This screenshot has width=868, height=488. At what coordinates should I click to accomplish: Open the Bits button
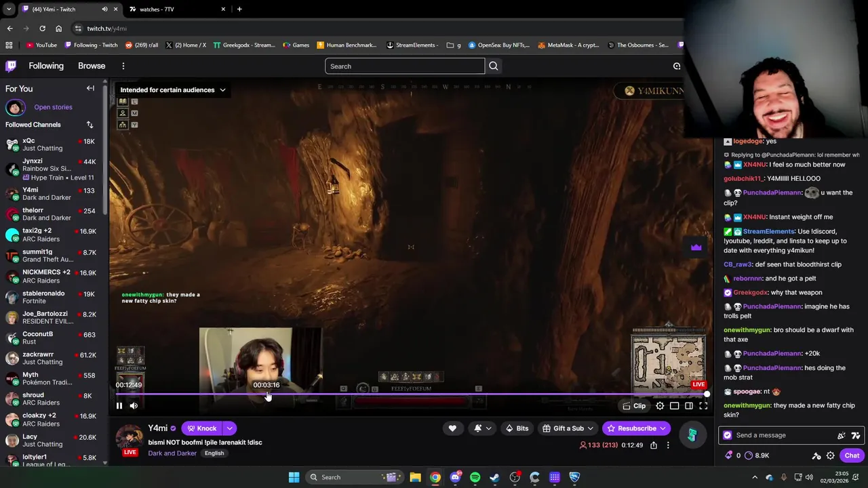pos(517,428)
